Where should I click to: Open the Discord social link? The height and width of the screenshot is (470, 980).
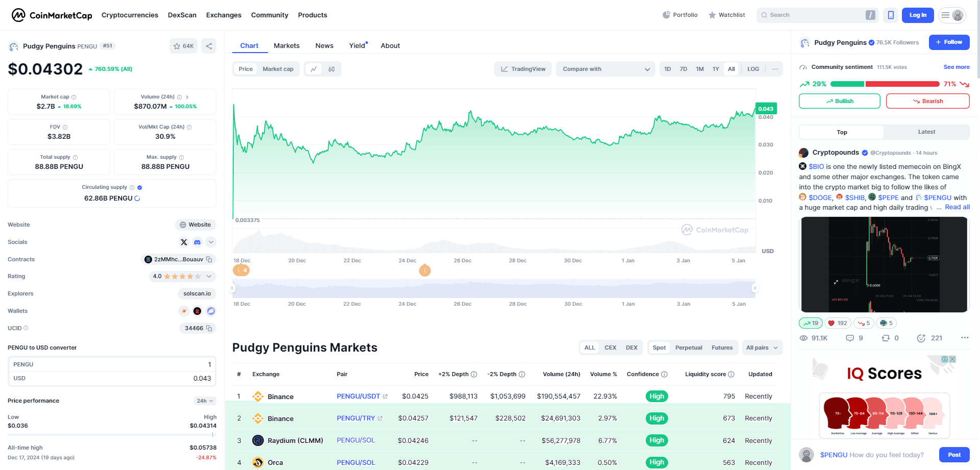coord(197,242)
